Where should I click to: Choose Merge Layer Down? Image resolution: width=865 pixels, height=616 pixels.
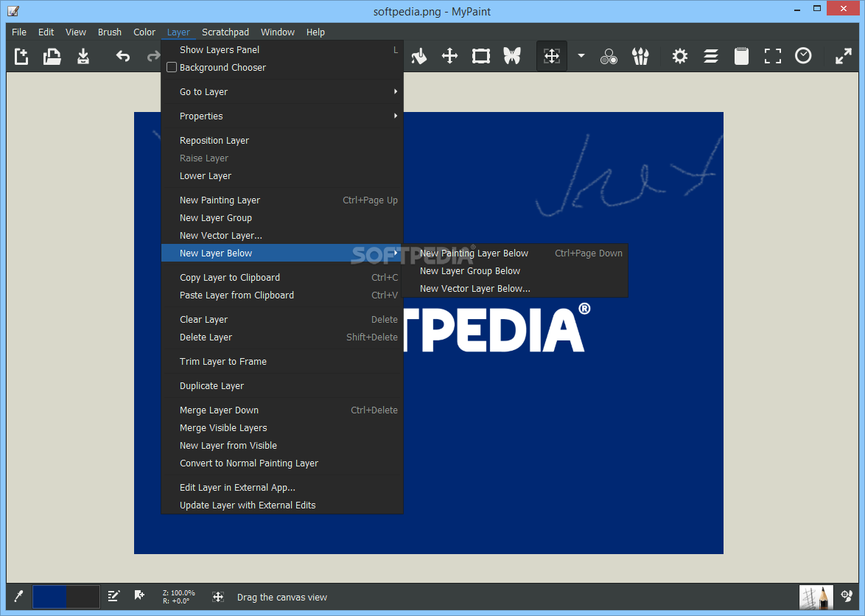(282, 410)
